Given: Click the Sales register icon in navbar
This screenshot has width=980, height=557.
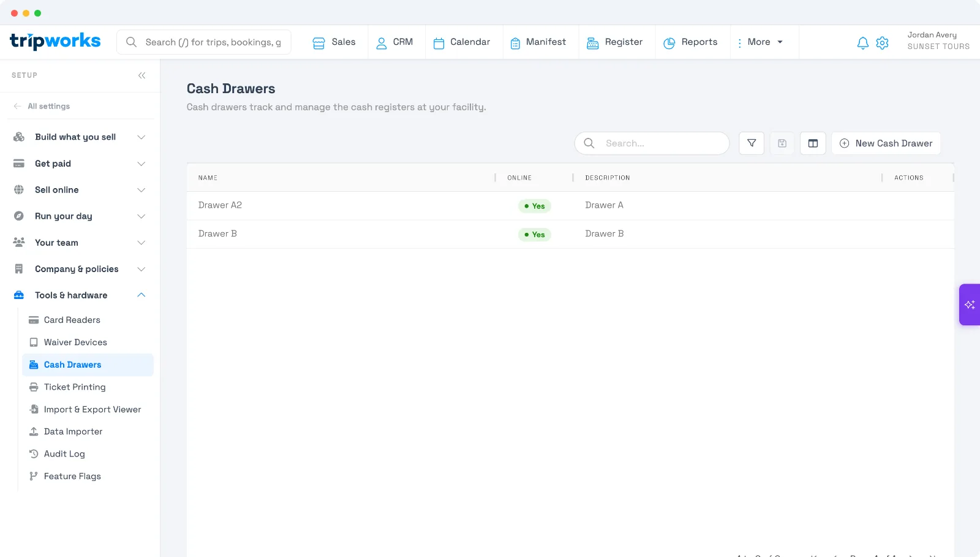Looking at the screenshot, I should 318,43.
